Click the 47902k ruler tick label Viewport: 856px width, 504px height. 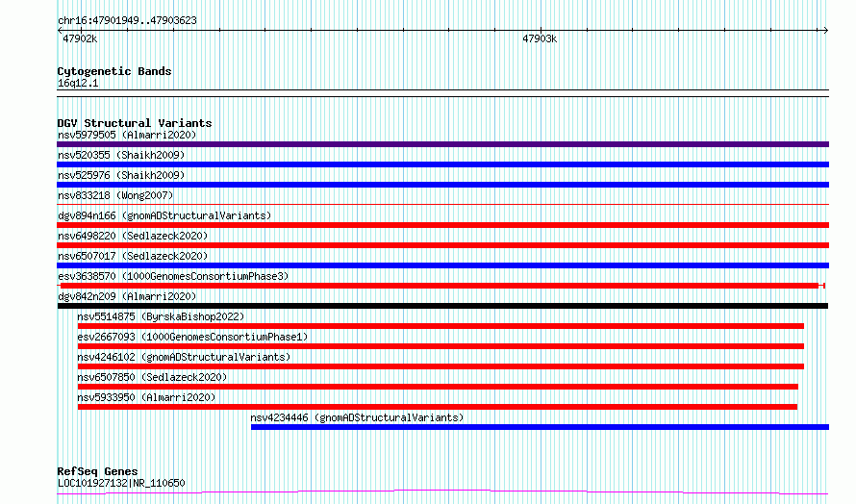point(80,38)
